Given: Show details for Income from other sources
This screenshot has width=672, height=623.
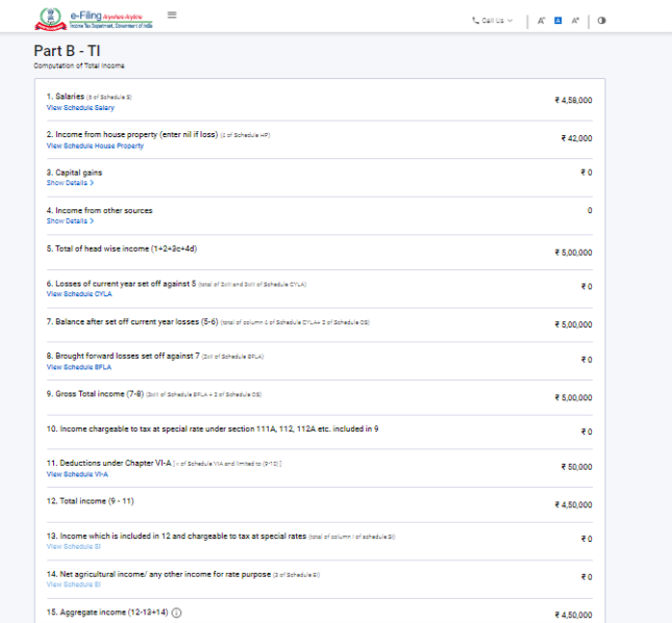Looking at the screenshot, I should point(70,221).
